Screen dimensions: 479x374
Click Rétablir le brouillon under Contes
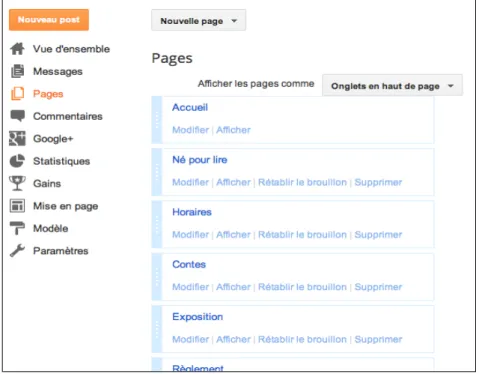pos(302,287)
